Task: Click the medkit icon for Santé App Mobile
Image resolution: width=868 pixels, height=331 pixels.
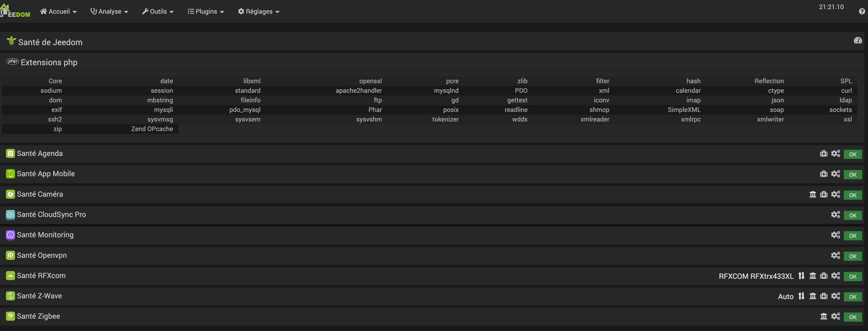Action: tap(824, 174)
